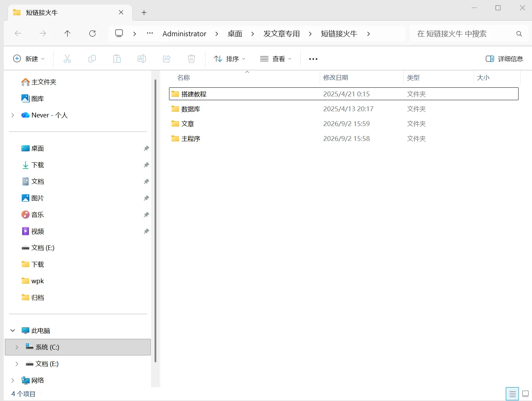
Task: Click the 短链接火牛 breadcrumb segment
Action: click(x=339, y=34)
